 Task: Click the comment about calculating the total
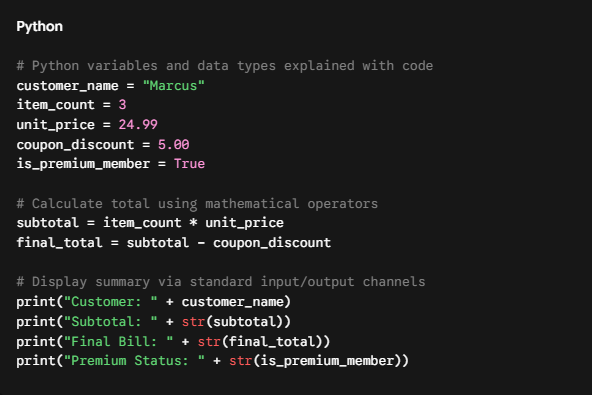click(197, 204)
